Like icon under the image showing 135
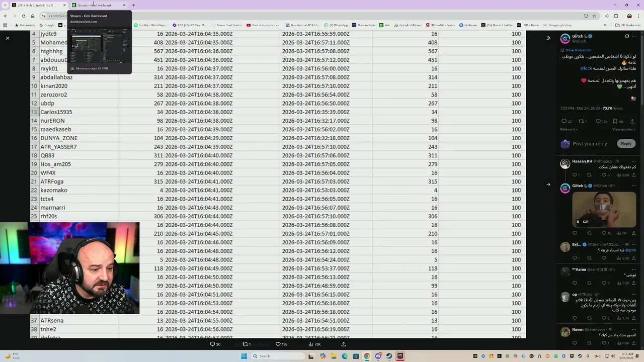Image resolution: width=644 pixels, height=362 pixels. [x=278, y=344]
